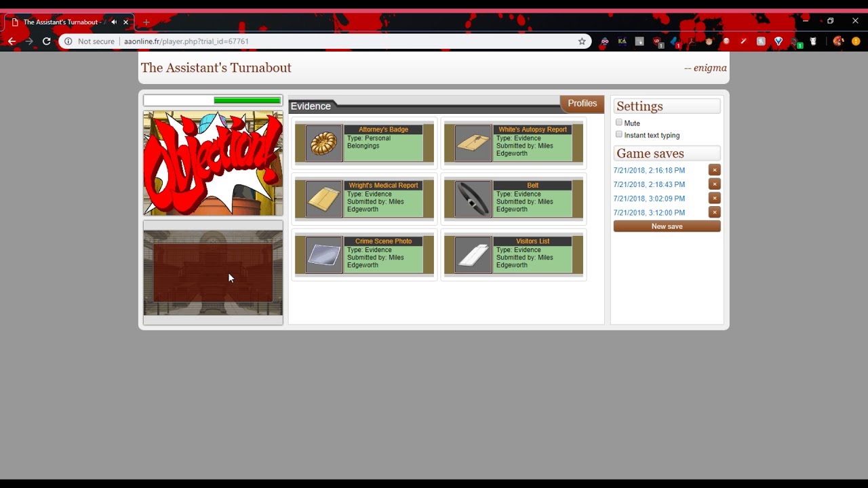
Task: Click the Crime Scene Photo title
Action: 383,241
